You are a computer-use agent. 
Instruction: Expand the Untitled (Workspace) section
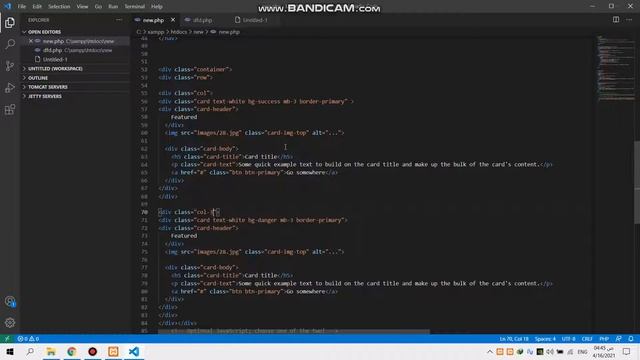point(75,69)
